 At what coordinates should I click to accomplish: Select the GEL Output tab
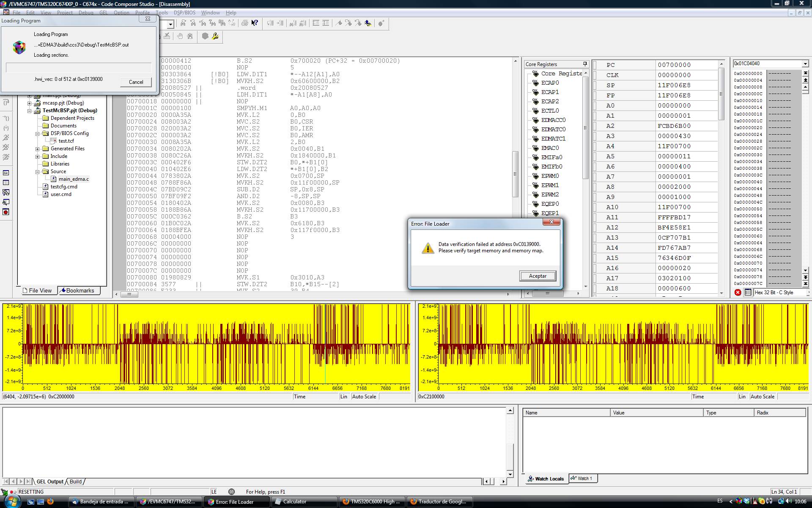(49, 481)
